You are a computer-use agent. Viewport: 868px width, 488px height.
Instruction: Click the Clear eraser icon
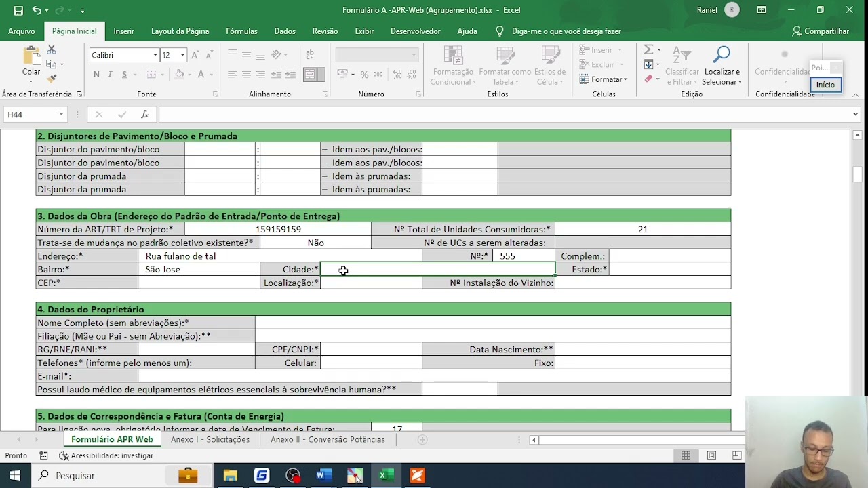point(648,79)
